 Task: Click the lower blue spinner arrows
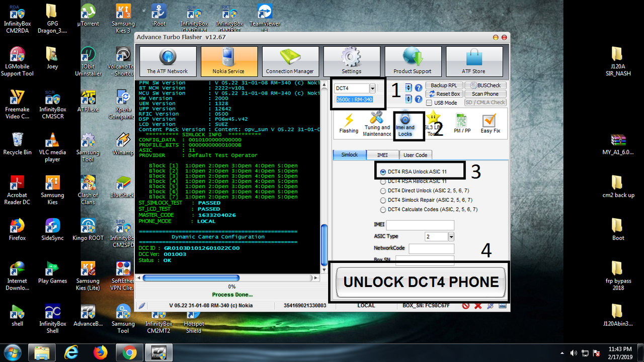(x=409, y=100)
